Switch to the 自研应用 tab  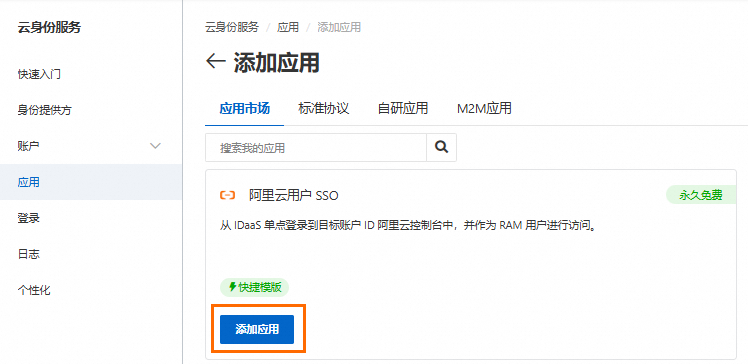click(x=403, y=108)
